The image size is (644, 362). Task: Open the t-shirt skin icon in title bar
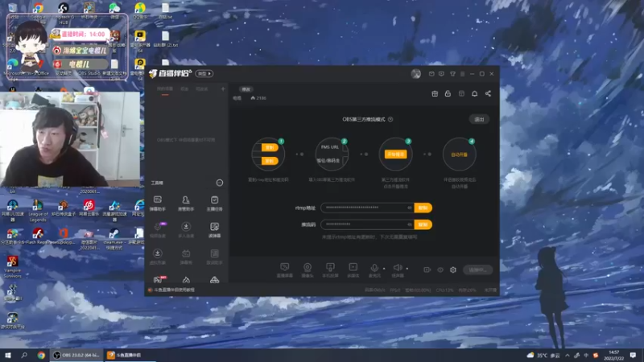click(x=452, y=74)
